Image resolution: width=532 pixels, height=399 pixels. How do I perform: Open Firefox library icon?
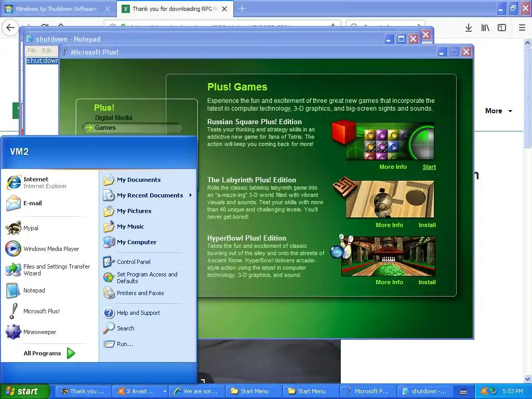[485, 28]
